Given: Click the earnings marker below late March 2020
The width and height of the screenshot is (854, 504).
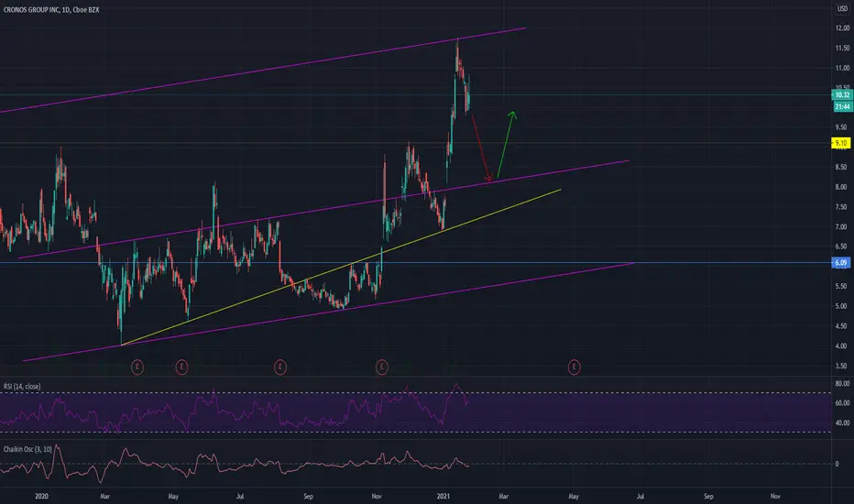Looking at the screenshot, I should click(137, 367).
